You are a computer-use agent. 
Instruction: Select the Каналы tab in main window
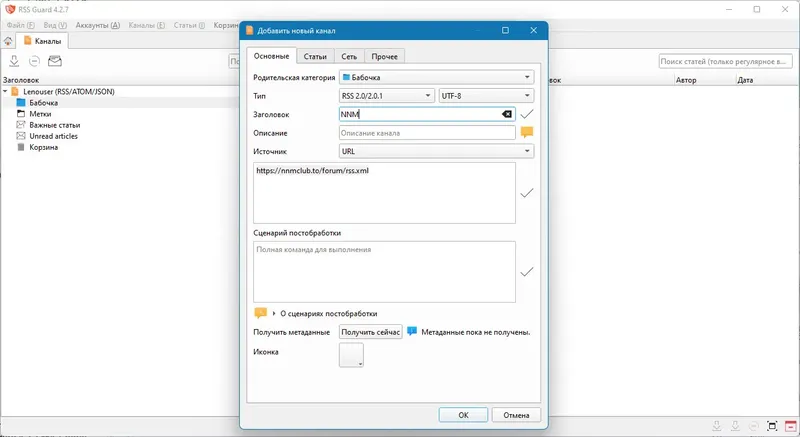click(x=42, y=41)
